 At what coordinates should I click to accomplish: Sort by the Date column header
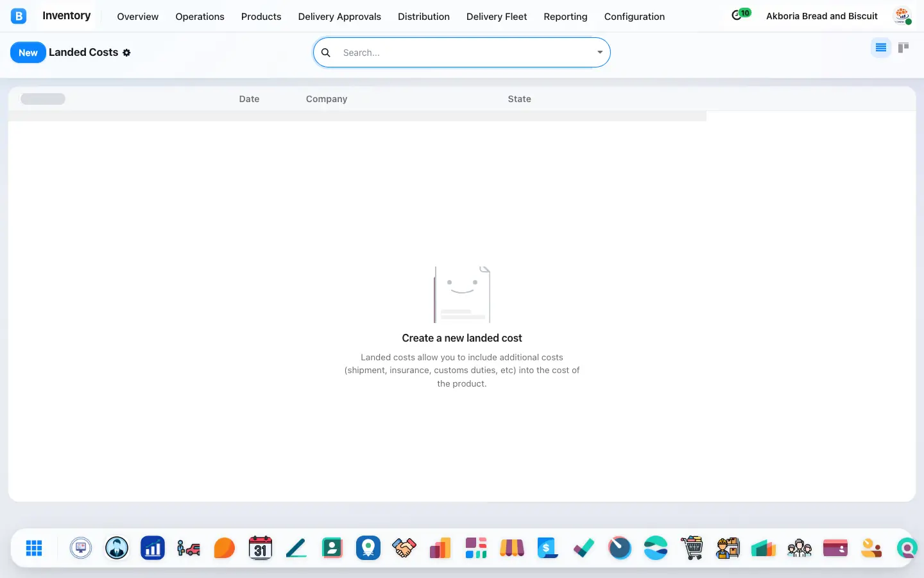pos(249,99)
